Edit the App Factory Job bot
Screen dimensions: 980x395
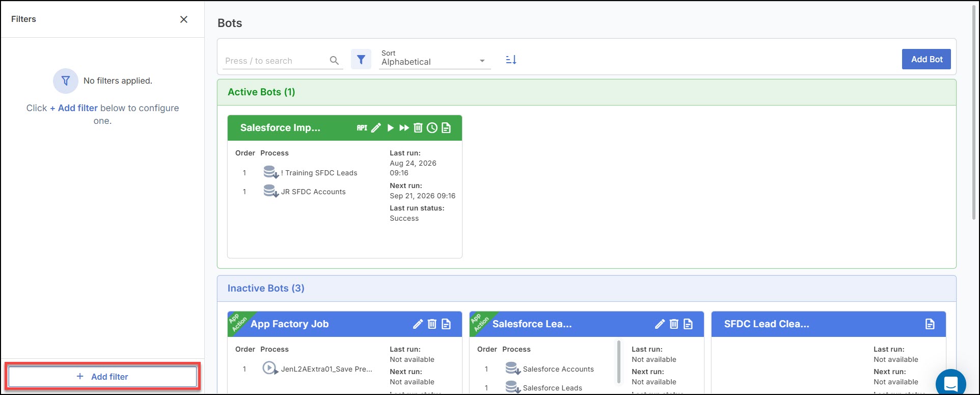click(x=418, y=324)
